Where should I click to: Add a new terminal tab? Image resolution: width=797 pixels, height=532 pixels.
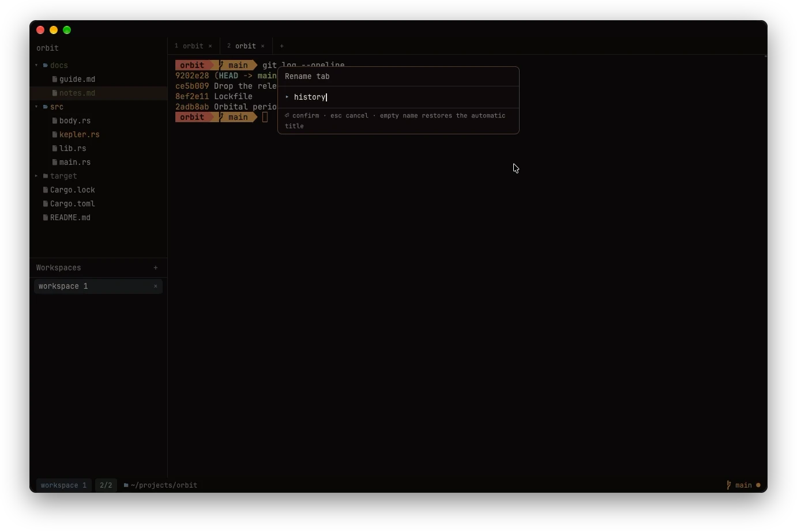coord(281,46)
